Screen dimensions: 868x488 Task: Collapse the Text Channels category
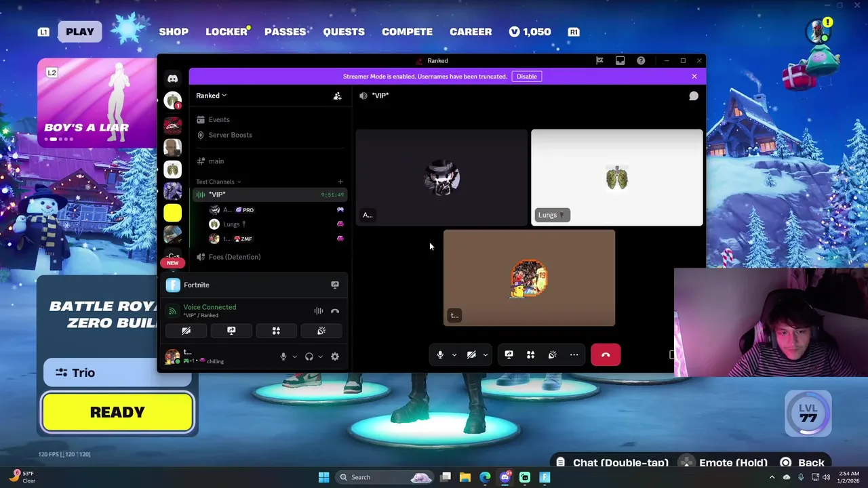(218, 182)
